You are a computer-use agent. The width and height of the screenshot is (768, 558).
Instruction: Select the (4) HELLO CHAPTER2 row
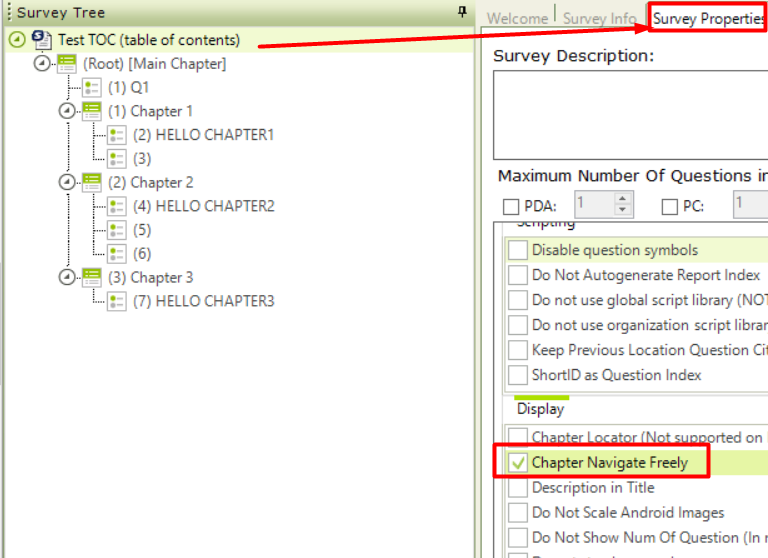point(204,206)
